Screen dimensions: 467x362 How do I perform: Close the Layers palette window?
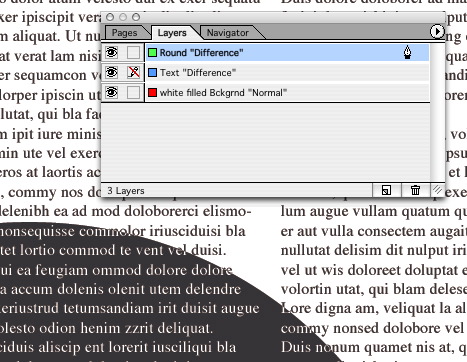point(110,17)
